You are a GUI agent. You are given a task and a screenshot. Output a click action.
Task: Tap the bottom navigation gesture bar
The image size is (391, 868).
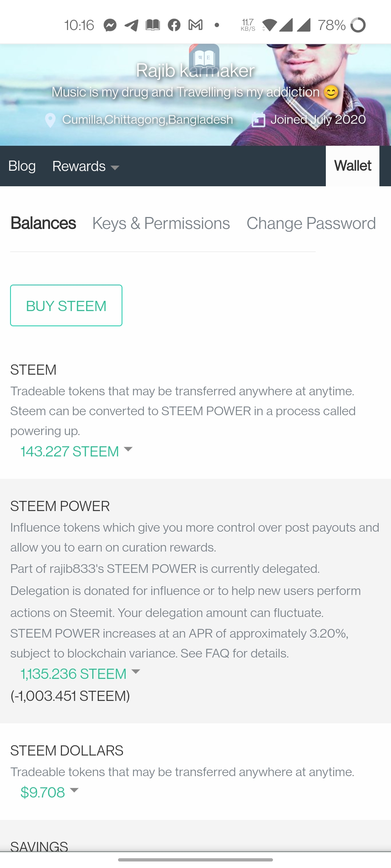tap(195, 860)
